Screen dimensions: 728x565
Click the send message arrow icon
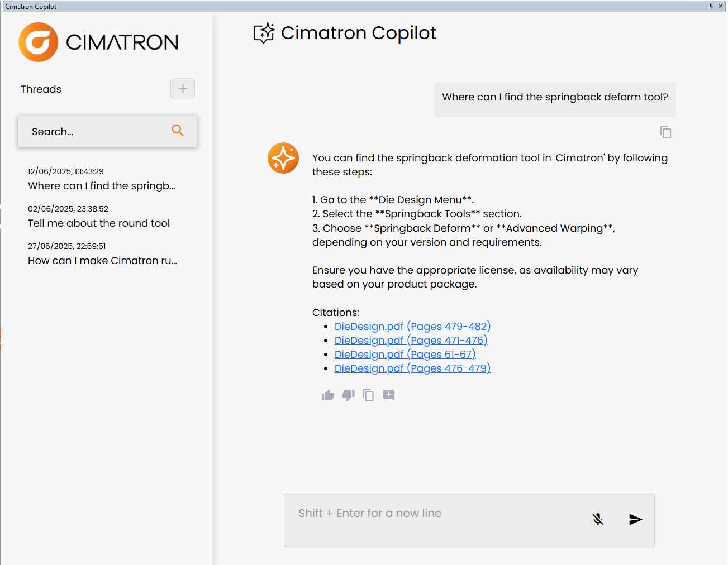coord(635,519)
